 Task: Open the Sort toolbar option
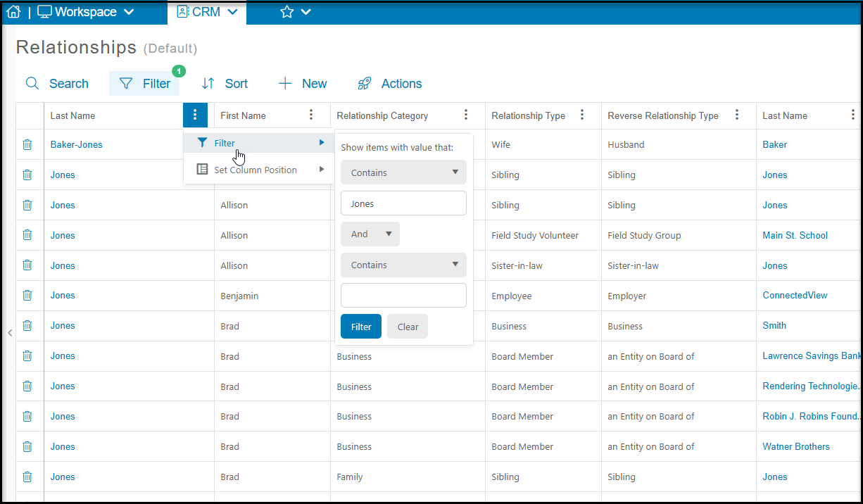click(225, 84)
